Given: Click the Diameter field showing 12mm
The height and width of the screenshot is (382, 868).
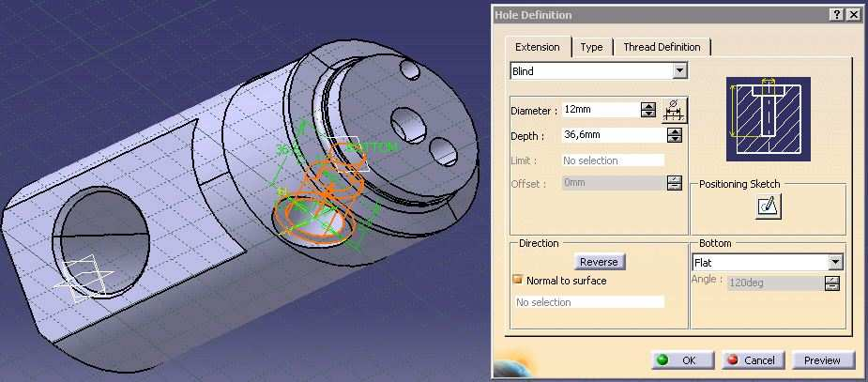Looking at the screenshot, I should (x=601, y=110).
